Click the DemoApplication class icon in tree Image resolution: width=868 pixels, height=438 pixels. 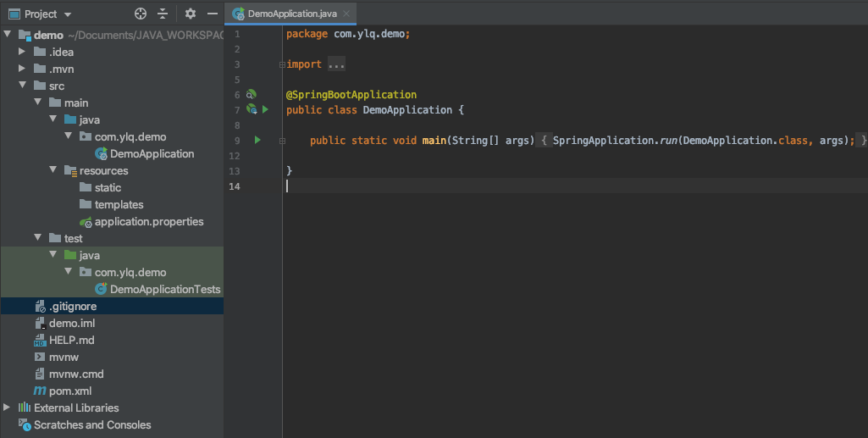click(101, 153)
